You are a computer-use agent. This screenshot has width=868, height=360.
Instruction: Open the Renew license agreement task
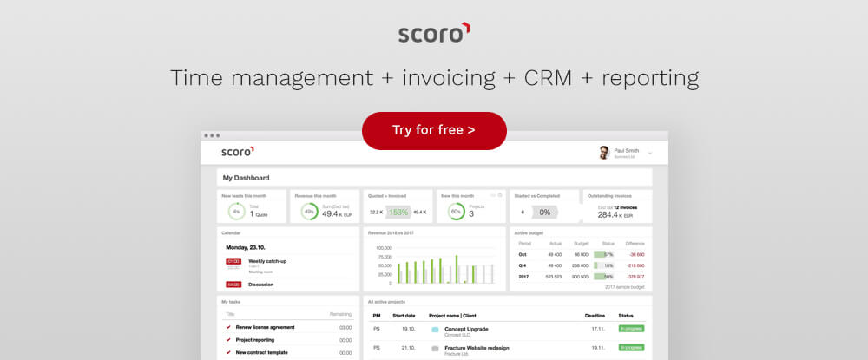(265, 327)
